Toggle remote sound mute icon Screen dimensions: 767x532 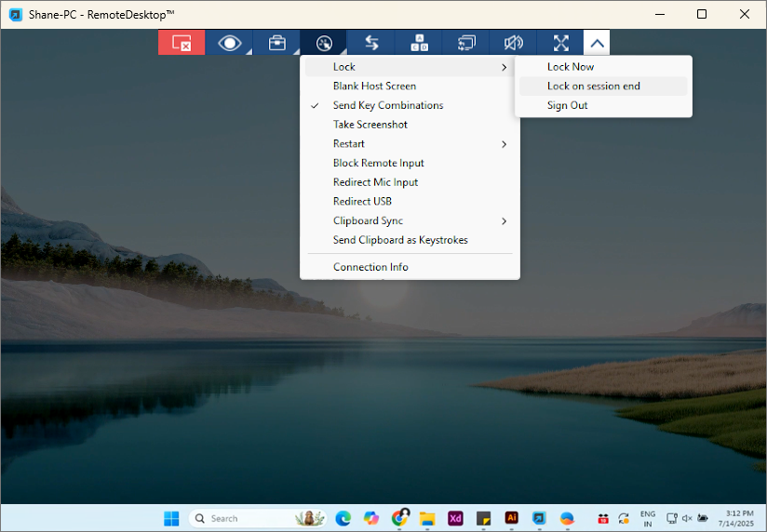(513, 43)
